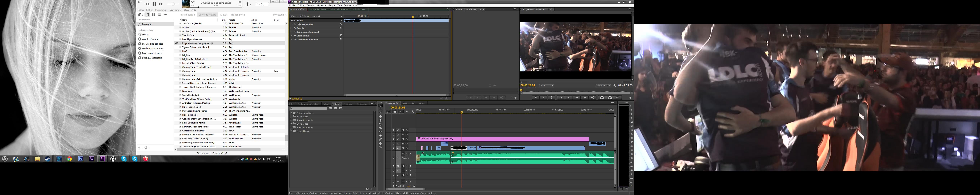
Task: Open iTunes Commandes menu
Action: pos(176,10)
